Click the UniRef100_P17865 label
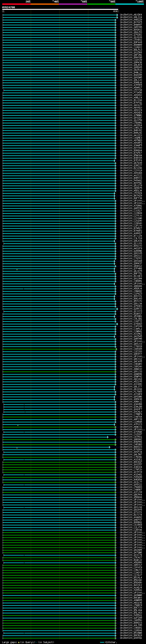 131,392
